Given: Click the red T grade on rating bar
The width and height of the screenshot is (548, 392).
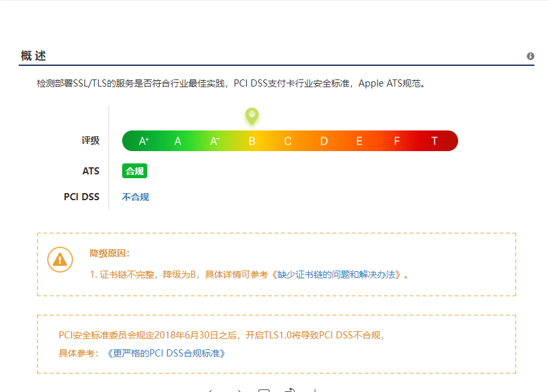Looking at the screenshot, I should pos(435,141).
